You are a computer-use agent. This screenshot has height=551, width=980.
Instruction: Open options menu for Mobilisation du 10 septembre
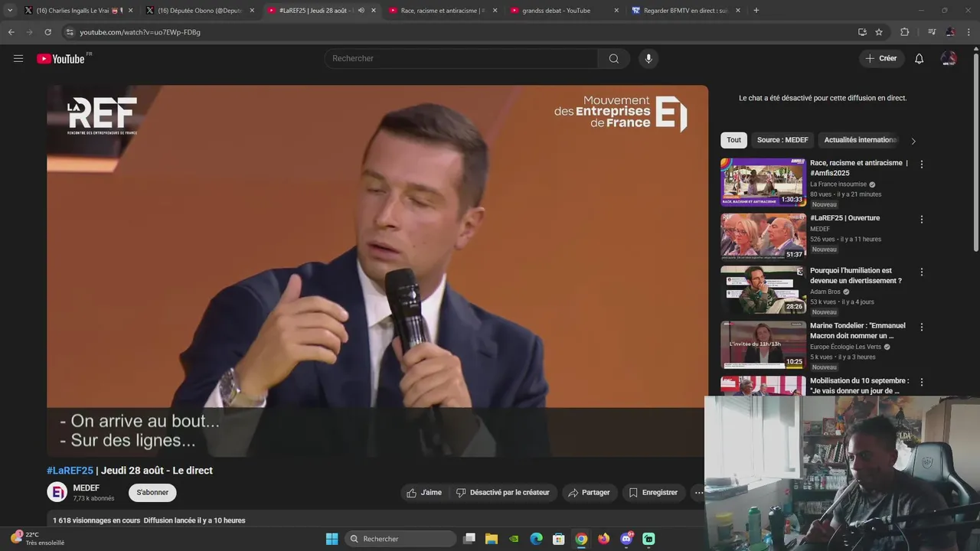(921, 383)
